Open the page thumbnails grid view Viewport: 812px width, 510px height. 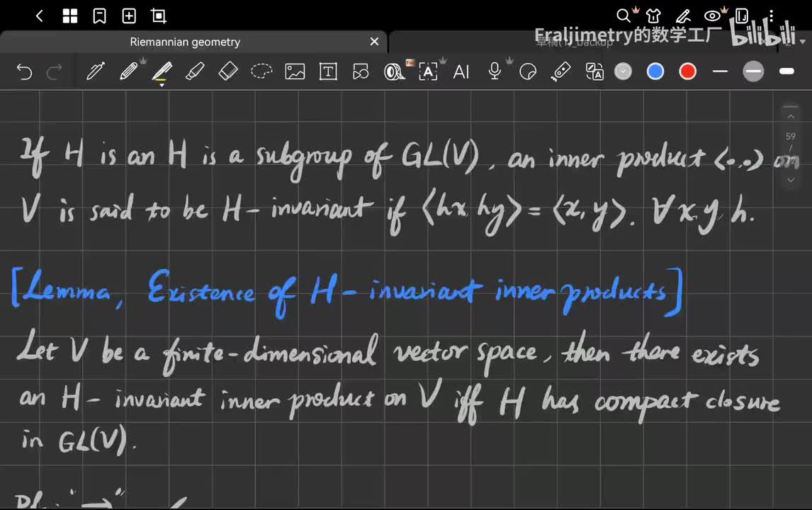tap(70, 16)
